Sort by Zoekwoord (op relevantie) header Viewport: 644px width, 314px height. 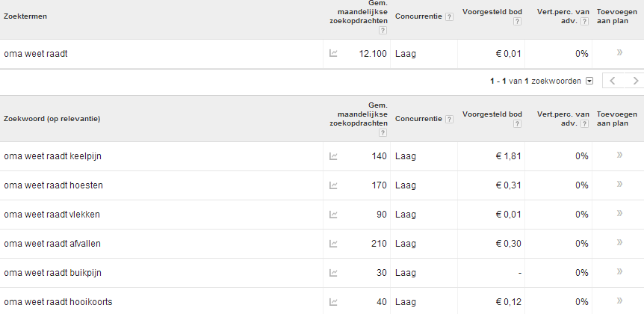tap(52, 119)
